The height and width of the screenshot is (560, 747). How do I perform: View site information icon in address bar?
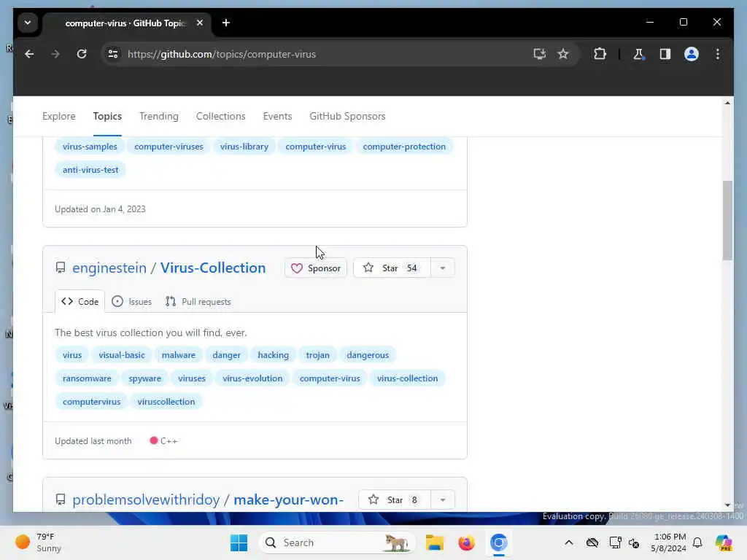tap(113, 54)
